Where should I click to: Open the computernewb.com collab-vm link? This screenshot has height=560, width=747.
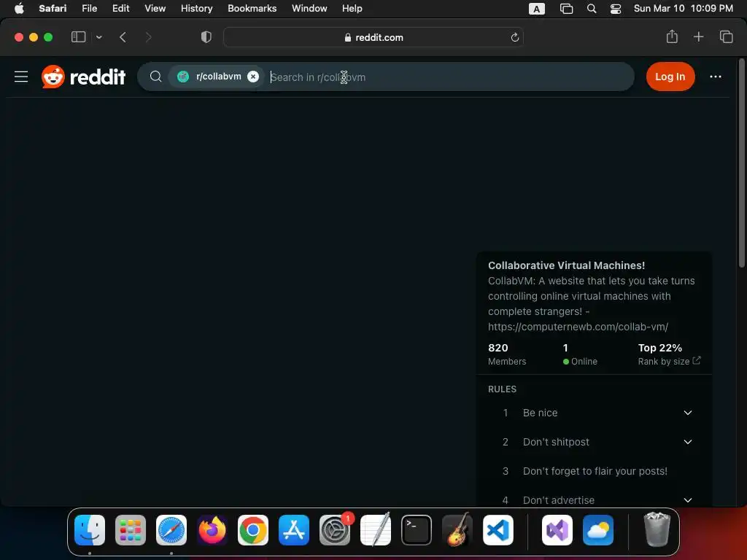coord(578,327)
